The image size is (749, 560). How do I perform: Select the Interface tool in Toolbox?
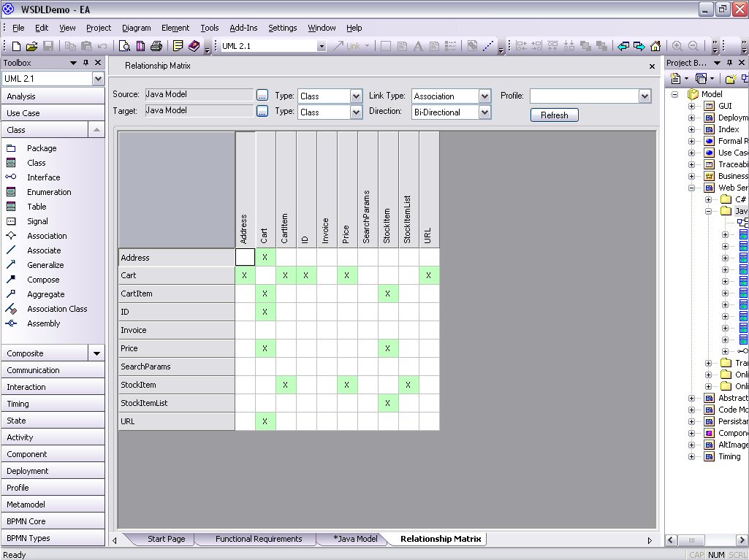pos(43,177)
